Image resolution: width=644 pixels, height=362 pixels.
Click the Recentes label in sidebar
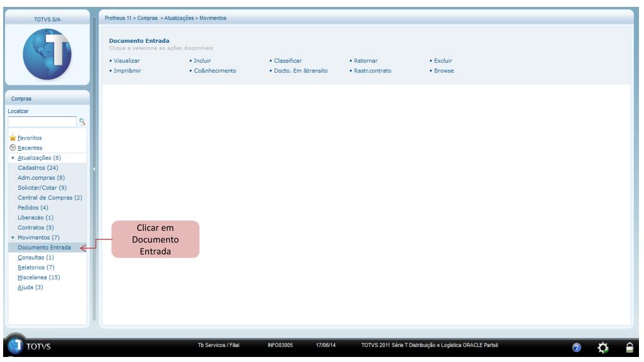coord(30,148)
